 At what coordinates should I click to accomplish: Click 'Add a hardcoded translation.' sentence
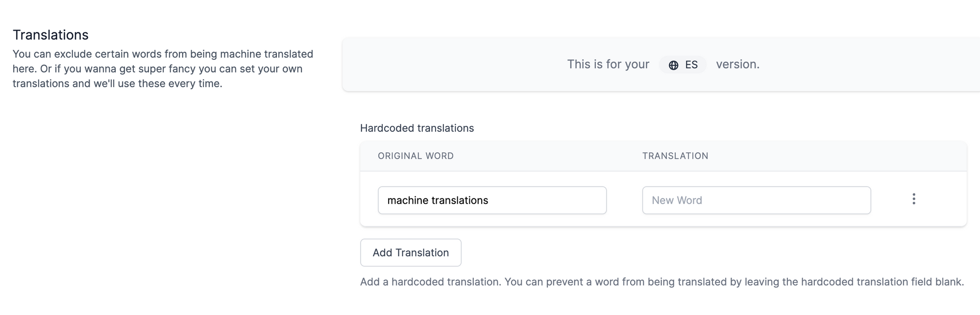(x=431, y=282)
